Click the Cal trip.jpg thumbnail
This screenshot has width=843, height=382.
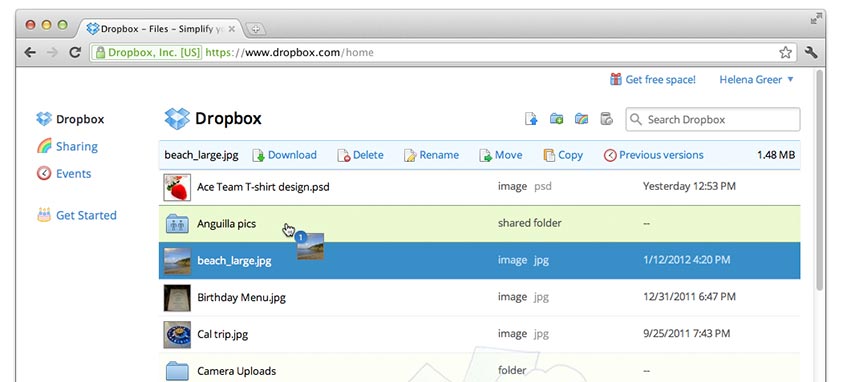coord(177,334)
